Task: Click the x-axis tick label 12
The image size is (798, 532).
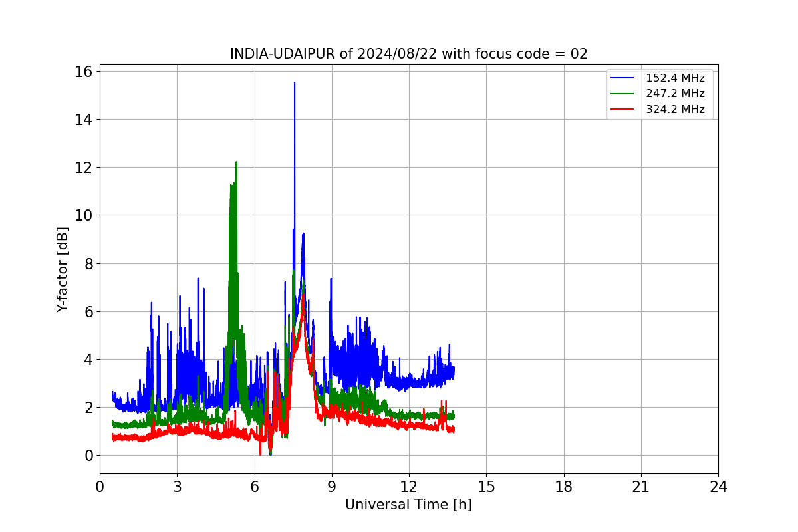Action: pyautogui.click(x=409, y=487)
